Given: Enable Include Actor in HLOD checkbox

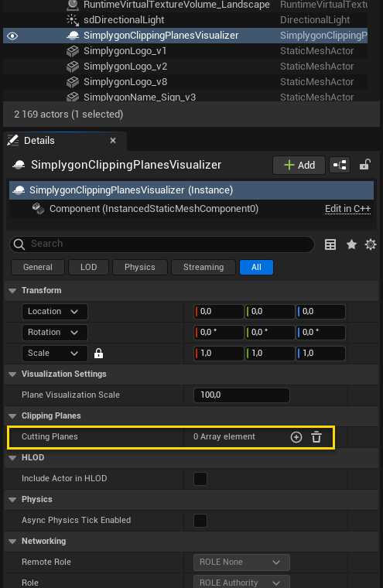Looking at the screenshot, I should (x=200, y=479).
